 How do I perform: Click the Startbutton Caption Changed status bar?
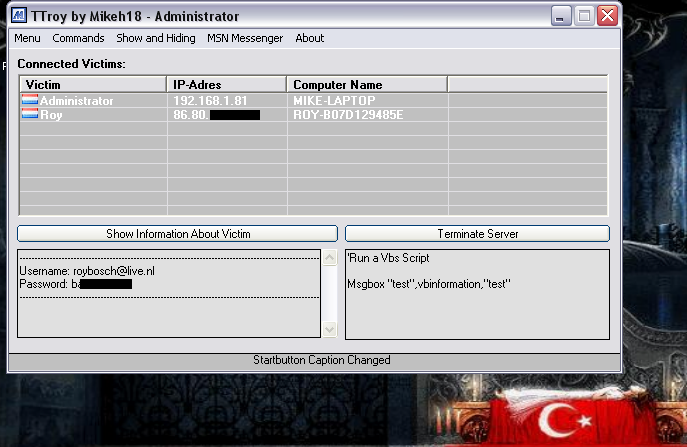(x=314, y=361)
